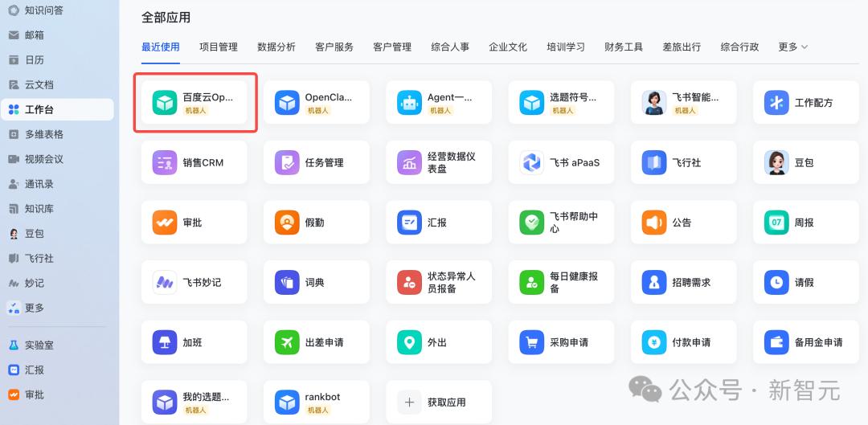
Task: Open 视频会议 in the sidebar
Action: tap(58, 159)
